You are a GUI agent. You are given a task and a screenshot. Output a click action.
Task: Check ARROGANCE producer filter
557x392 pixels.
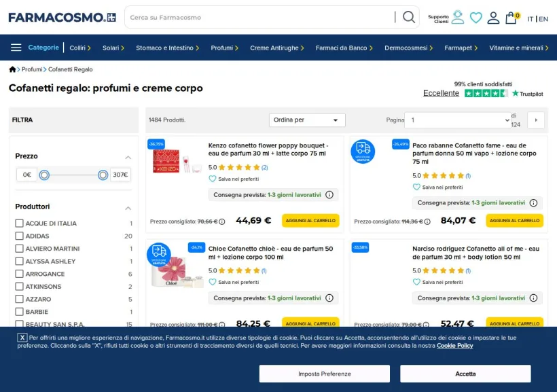coord(19,274)
